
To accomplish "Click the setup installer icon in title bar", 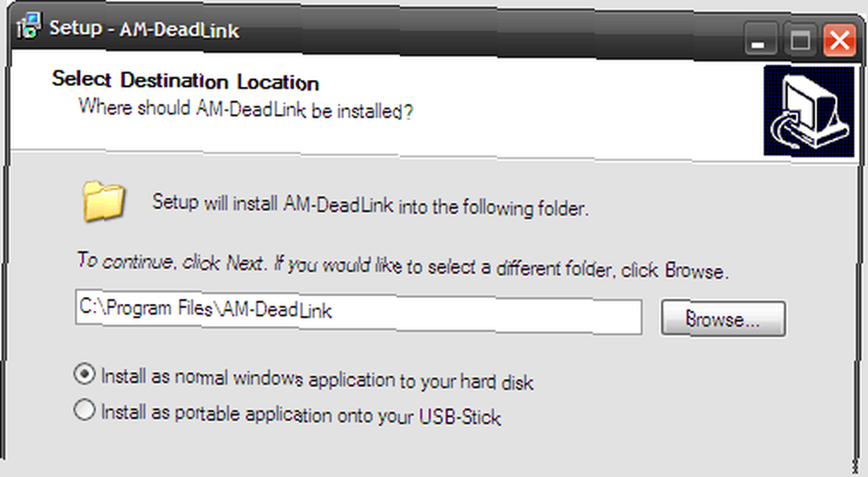I will [x=29, y=26].
